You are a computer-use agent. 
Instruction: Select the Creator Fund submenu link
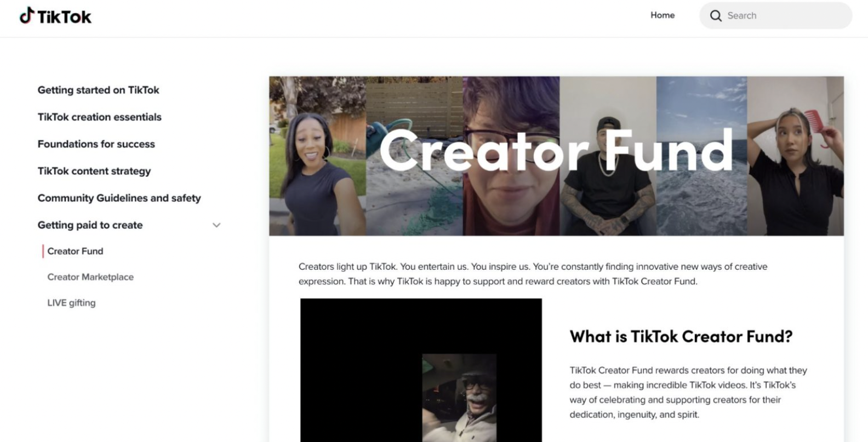click(x=75, y=251)
